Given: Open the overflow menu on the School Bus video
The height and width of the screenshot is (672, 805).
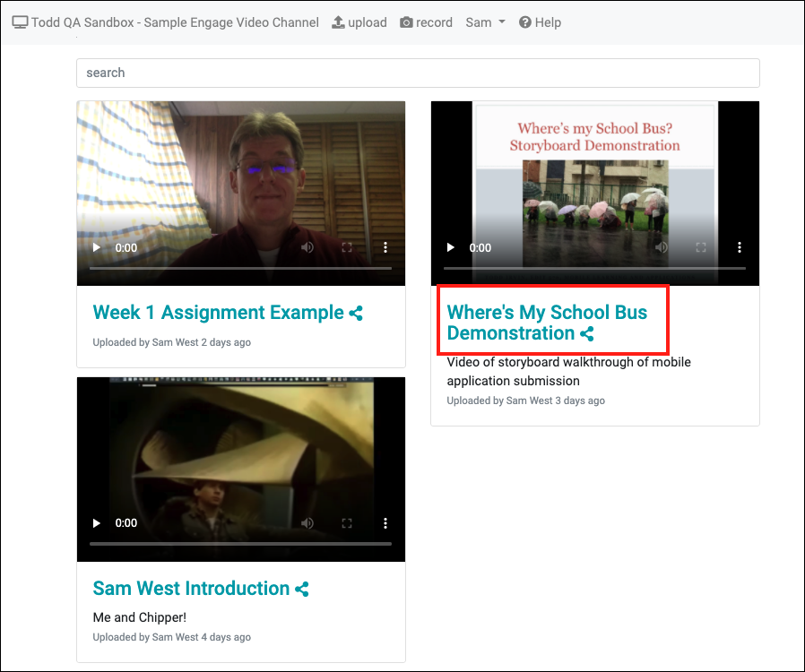Looking at the screenshot, I should click(738, 247).
